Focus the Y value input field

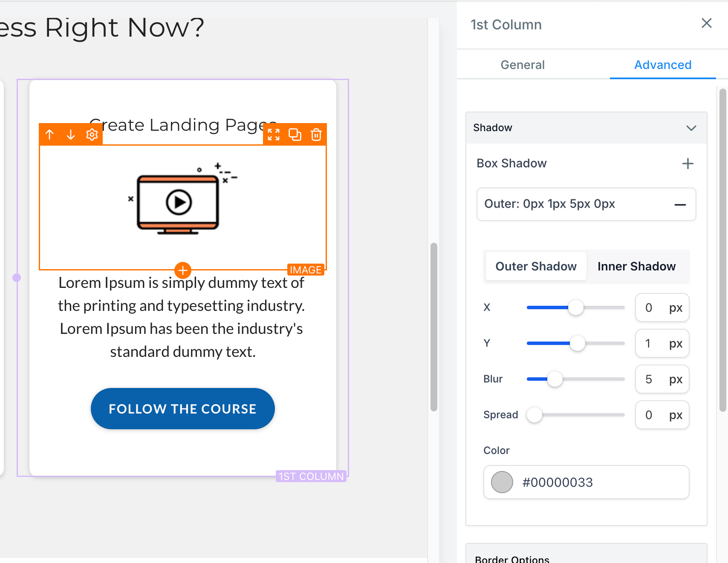tap(662, 343)
